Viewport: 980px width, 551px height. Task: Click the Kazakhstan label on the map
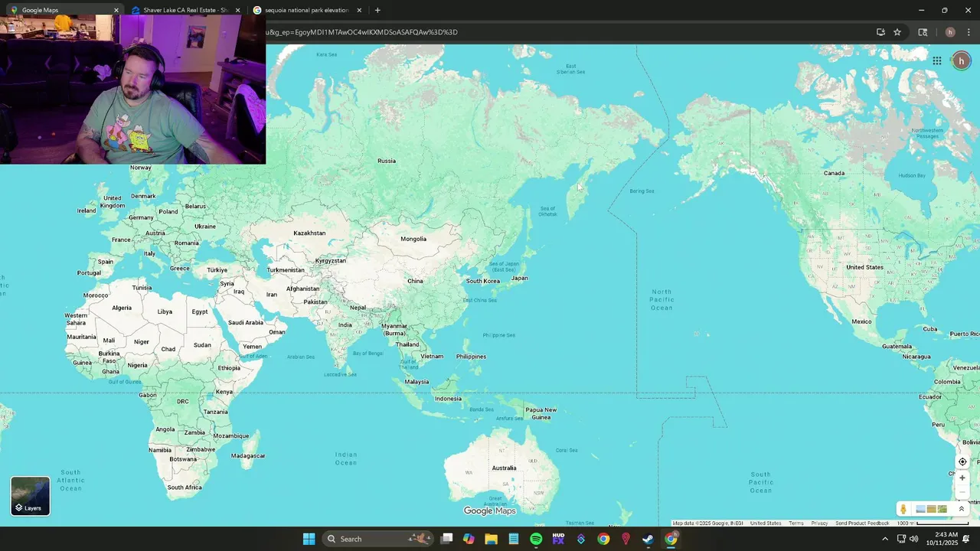pos(309,233)
